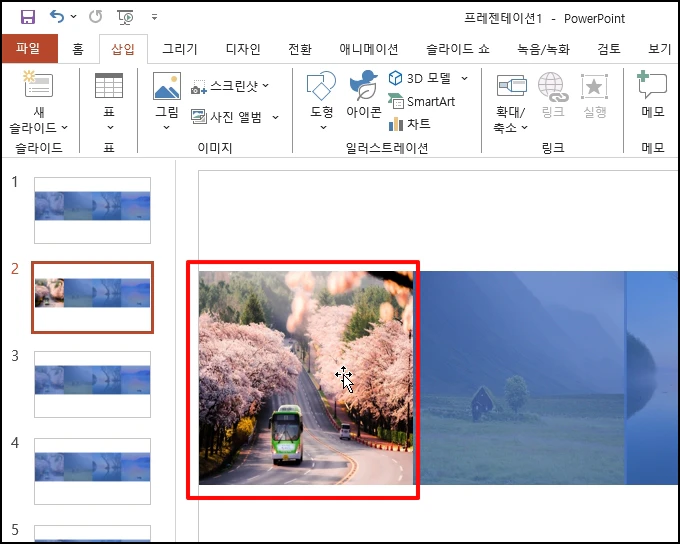Click the Save icon in quick access toolbar
The image size is (680, 544).
tap(28, 17)
